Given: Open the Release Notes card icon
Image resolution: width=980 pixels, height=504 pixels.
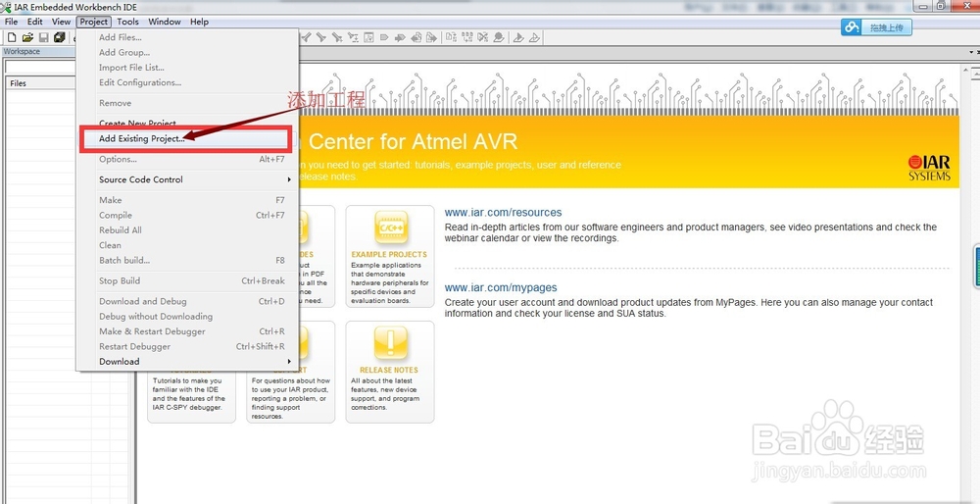Looking at the screenshot, I should pos(391,342).
